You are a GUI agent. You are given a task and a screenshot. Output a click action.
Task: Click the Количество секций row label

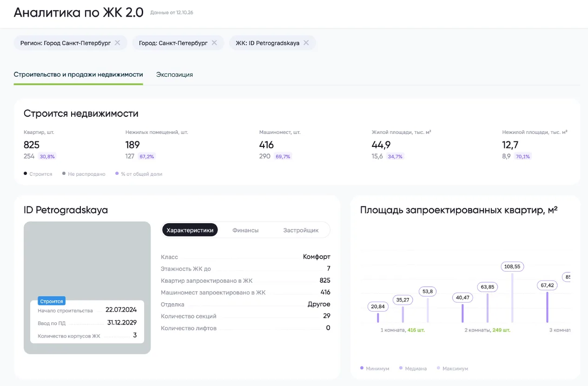click(189, 316)
